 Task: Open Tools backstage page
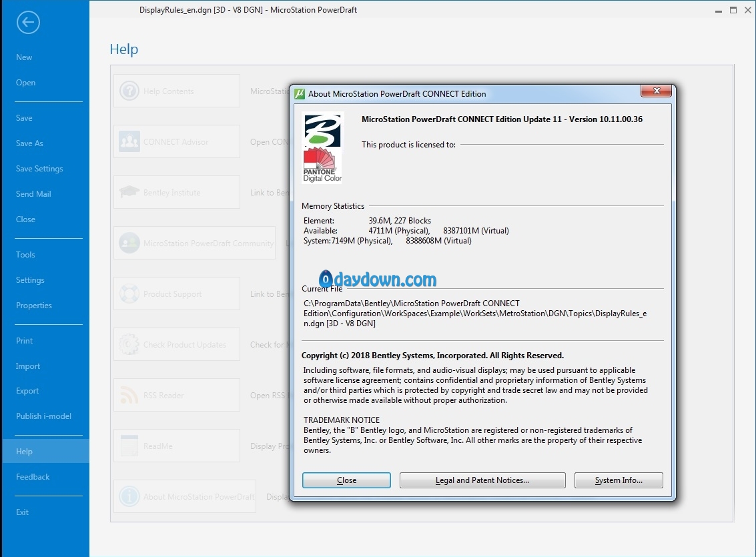click(25, 255)
